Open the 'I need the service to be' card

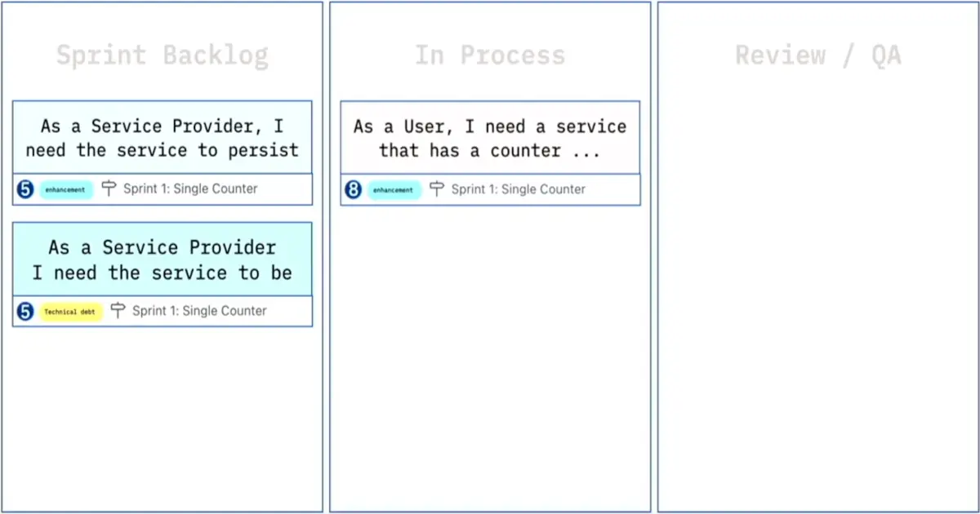tap(162, 259)
